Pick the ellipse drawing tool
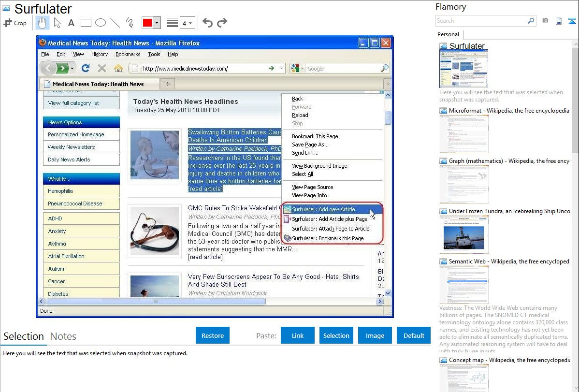 pos(101,23)
